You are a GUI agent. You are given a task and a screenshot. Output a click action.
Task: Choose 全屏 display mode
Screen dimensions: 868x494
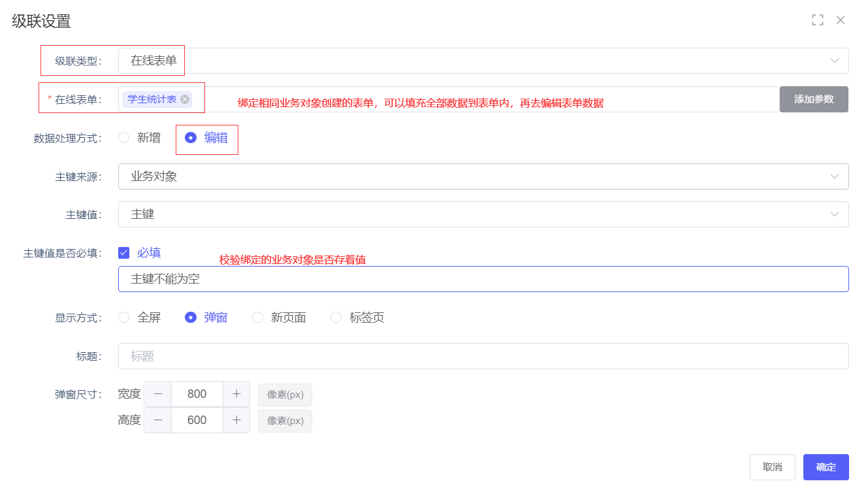[x=124, y=318]
